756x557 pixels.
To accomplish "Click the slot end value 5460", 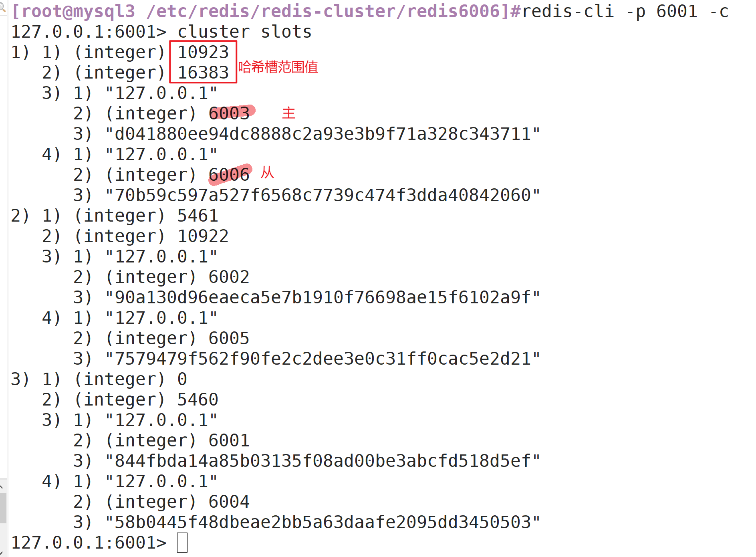I will point(198,400).
